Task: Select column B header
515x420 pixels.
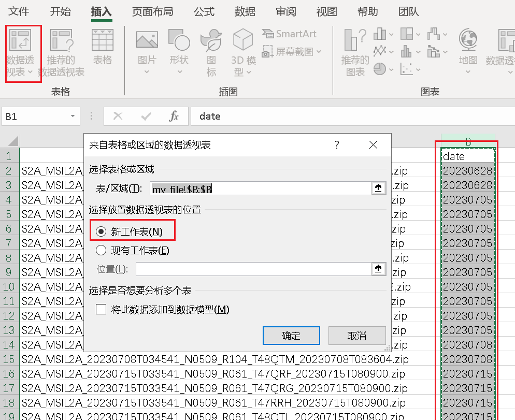Action: [x=468, y=141]
